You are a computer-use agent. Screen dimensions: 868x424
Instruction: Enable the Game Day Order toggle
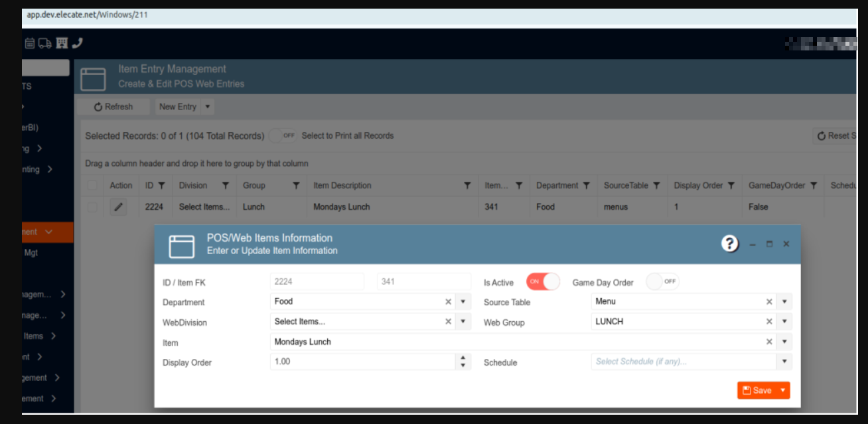[x=662, y=282]
